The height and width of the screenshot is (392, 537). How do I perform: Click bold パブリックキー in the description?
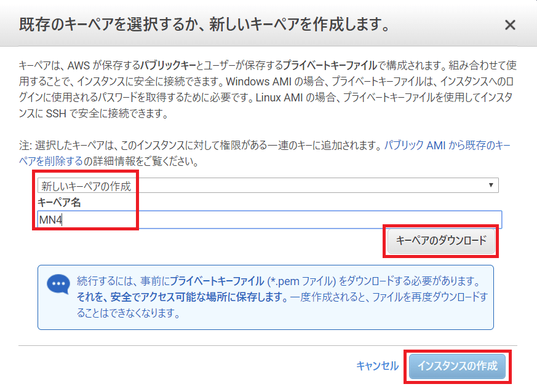[168, 64]
